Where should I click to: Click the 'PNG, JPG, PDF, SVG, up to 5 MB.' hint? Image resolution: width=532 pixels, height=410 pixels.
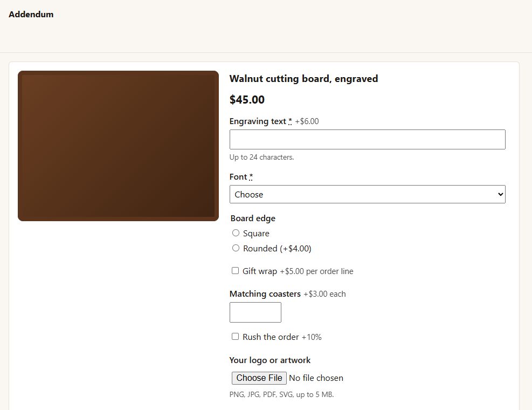(x=281, y=395)
